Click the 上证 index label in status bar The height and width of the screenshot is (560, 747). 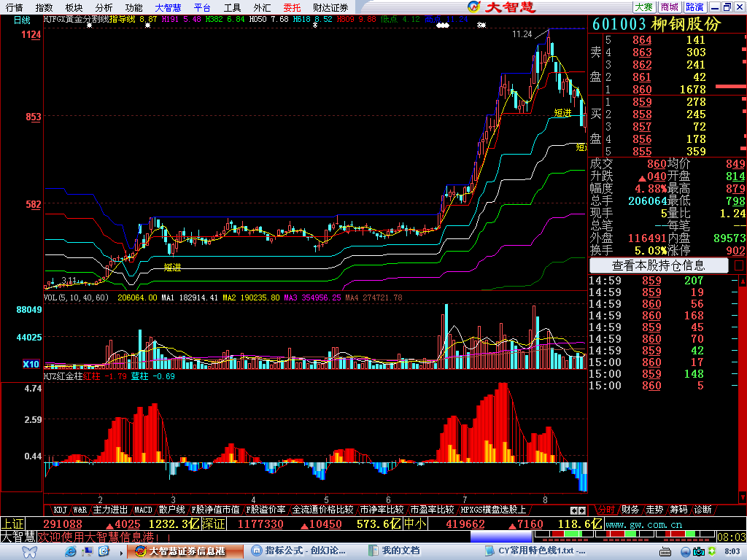pos(13,524)
